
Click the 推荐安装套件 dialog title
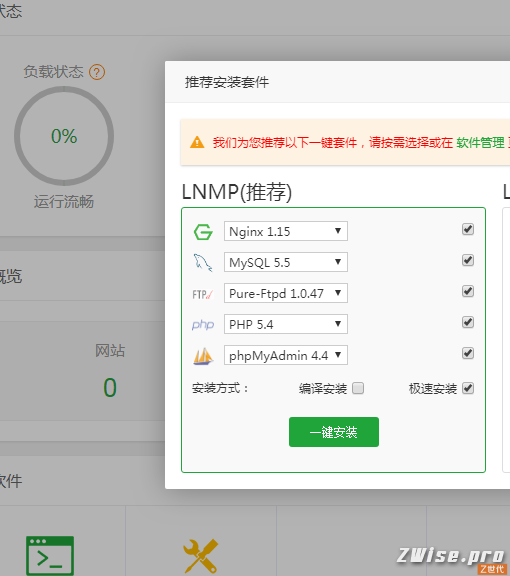(227, 82)
